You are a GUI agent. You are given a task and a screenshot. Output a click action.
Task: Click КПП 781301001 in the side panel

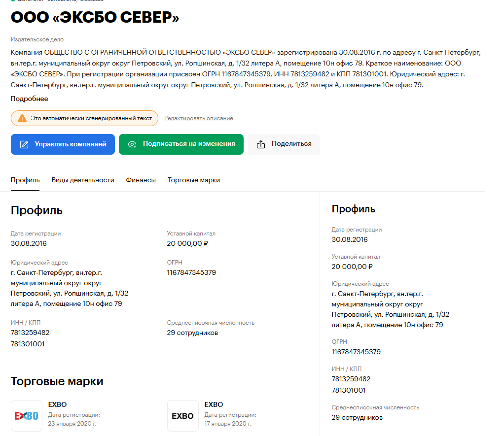[x=349, y=390]
